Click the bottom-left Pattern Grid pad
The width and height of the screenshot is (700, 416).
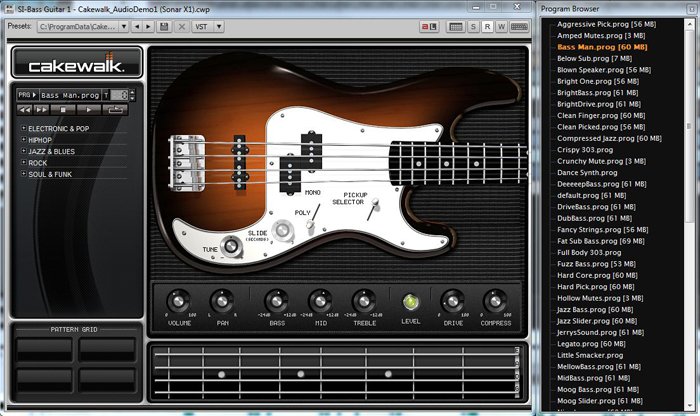pyautogui.click(x=44, y=380)
